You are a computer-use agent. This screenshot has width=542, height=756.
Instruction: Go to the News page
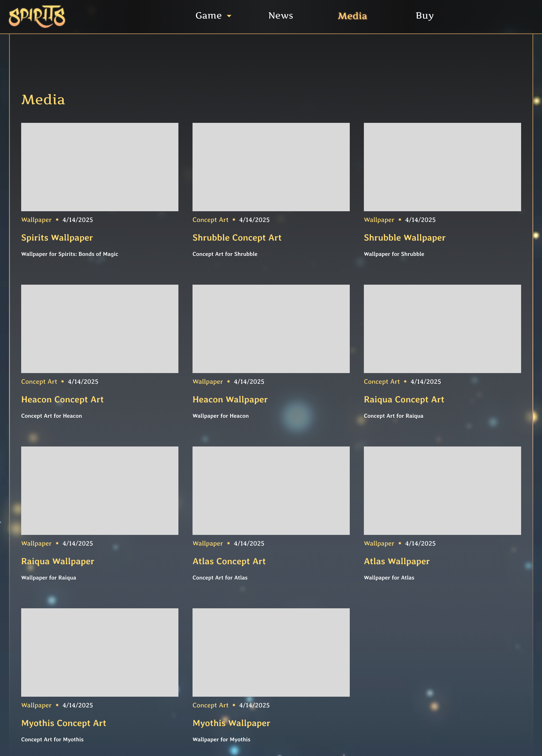click(281, 16)
